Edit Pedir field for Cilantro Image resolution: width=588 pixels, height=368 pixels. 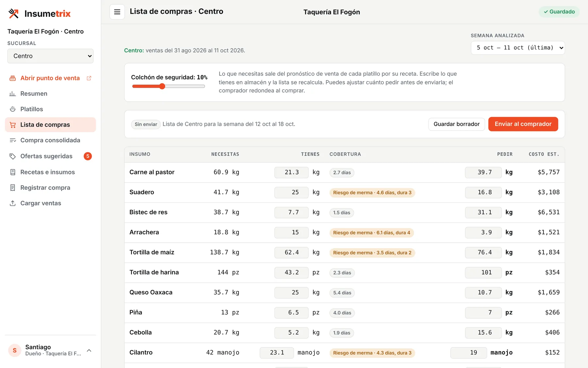pyautogui.click(x=468, y=353)
